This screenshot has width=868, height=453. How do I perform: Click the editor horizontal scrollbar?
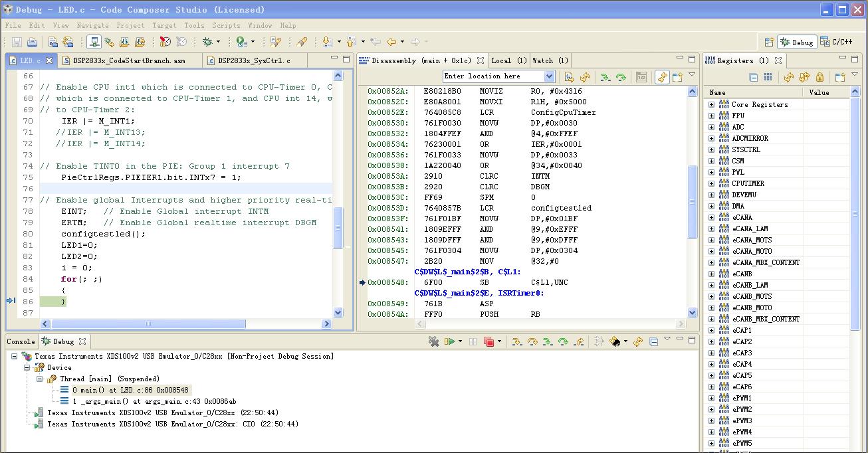point(146,323)
